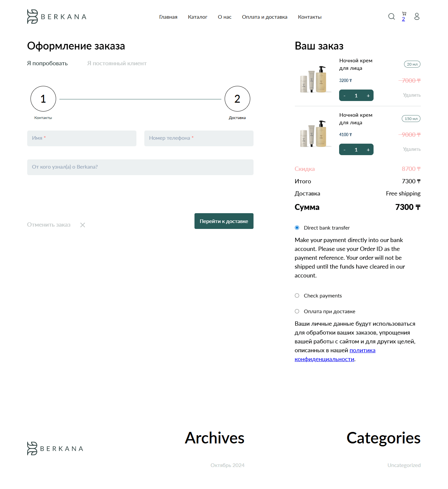The width and height of the screenshot is (448, 489).
Task: Click the Номер телефона input field
Action: 199,138
